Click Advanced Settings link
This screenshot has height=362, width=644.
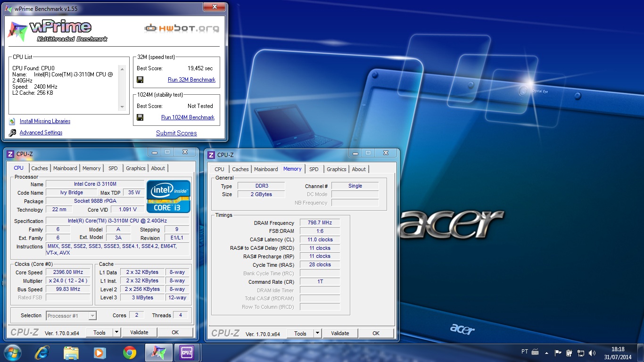point(41,132)
